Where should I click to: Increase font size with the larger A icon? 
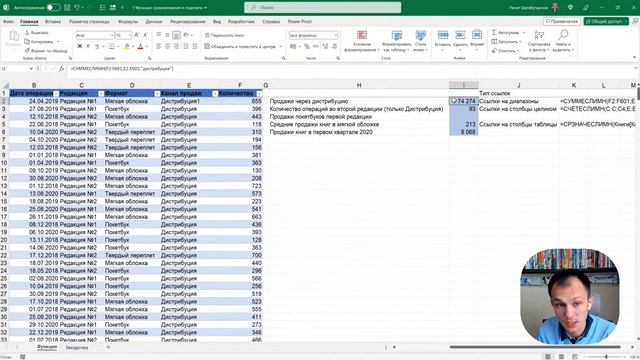(137, 35)
